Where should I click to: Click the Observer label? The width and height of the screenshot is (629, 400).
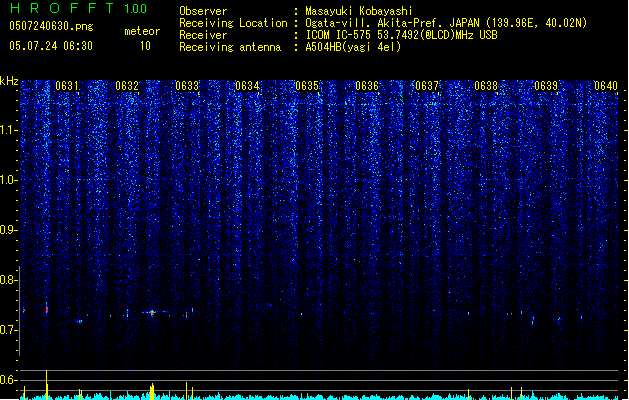(203, 11)
